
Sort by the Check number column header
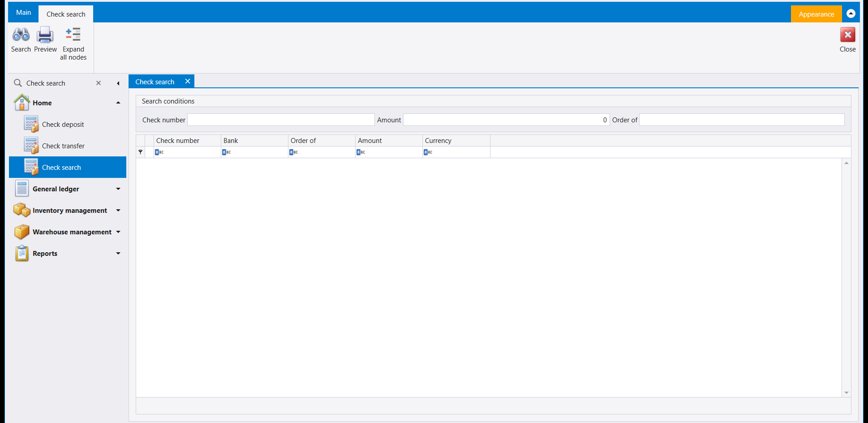pos(187,140)
